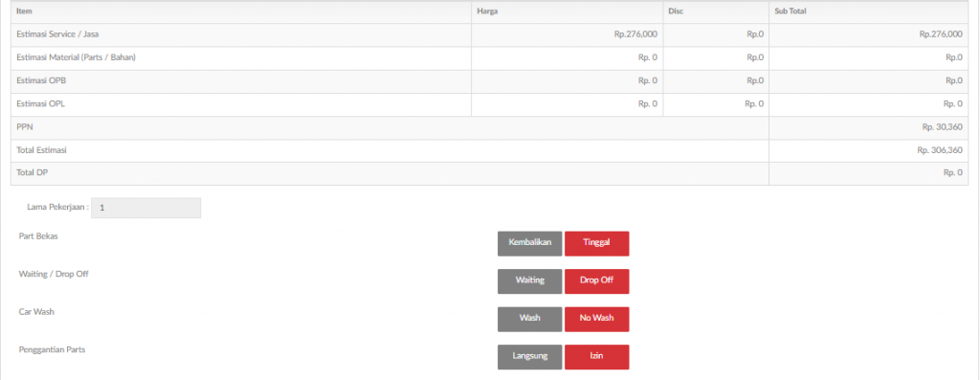
Task: Click Sub Total value in Estimasi Material row
Action: tap(954, 57)
